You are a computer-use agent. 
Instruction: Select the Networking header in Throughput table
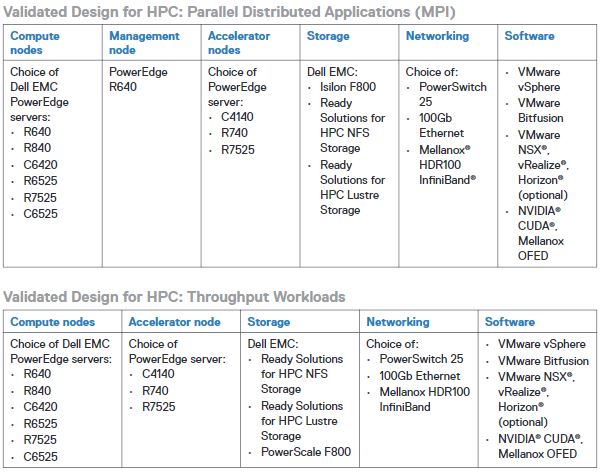point(398,322)
